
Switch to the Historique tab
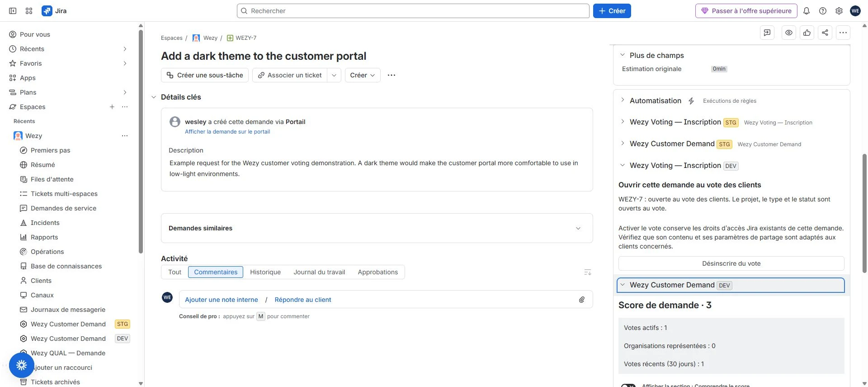(x=265, y=272)
